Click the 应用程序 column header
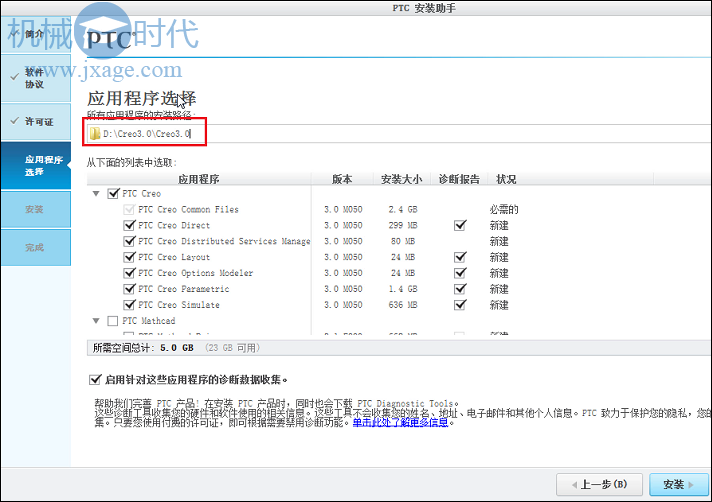Screen dimensions: 712x502 199,179
